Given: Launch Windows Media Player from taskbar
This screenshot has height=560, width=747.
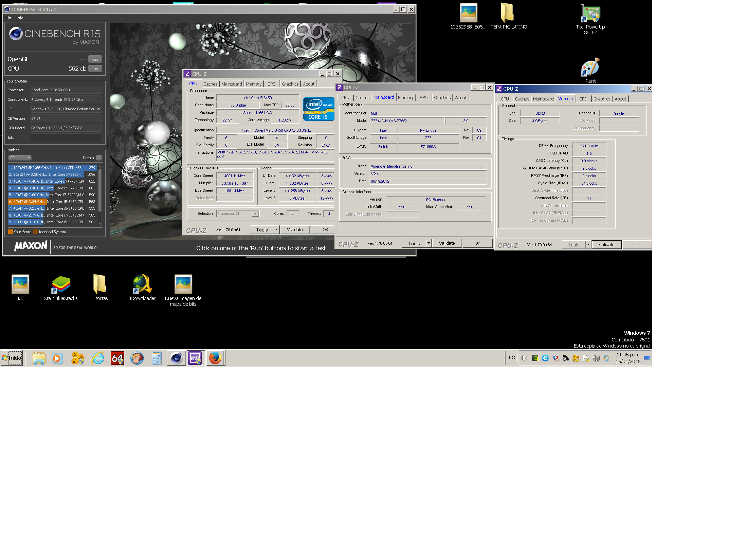Looking at the screenshot, I should [57, 358].
